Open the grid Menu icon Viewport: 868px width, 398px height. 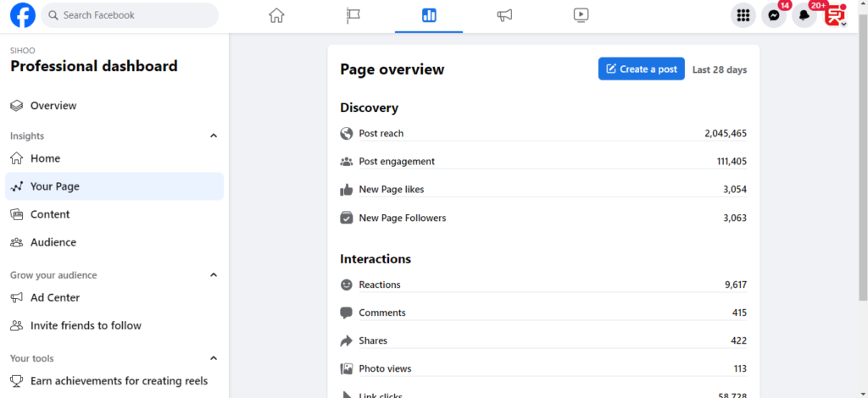tap(743, 15)
